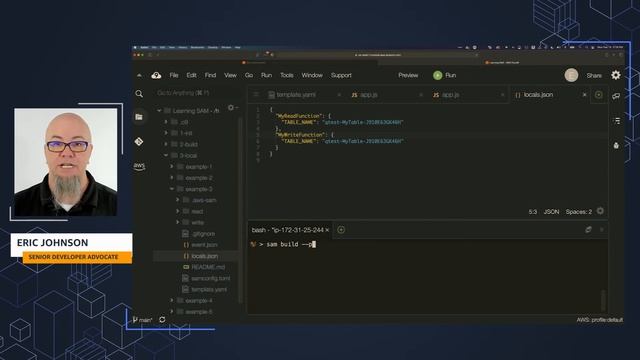Click the AWS Cloud9 logo icon
The height and width of the screenshot is (360, 640).
pos(156,75)
